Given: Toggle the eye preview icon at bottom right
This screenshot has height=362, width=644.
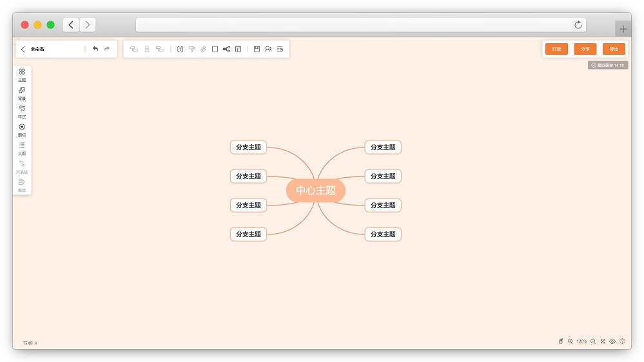Looking at the screenshot, I should (x=612, y=341).
